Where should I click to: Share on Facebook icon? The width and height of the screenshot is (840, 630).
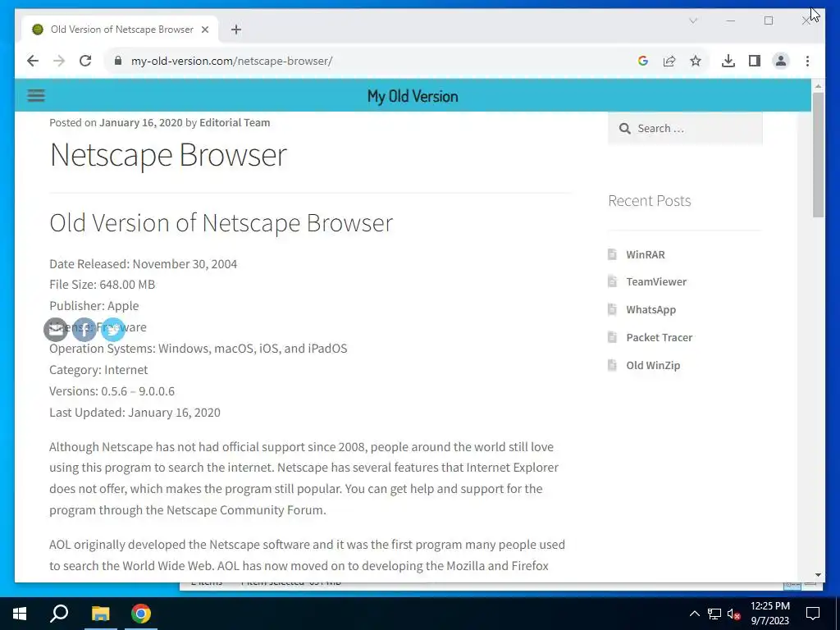coord(84,330)
